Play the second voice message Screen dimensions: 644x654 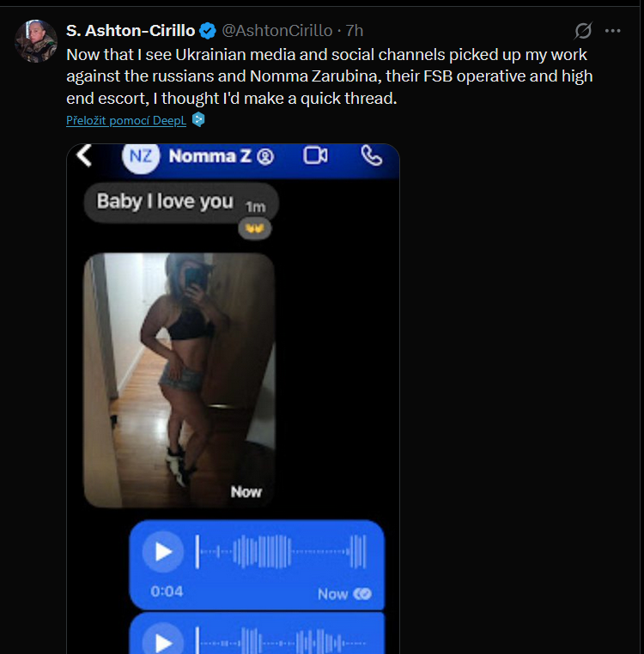coord(163,639)
